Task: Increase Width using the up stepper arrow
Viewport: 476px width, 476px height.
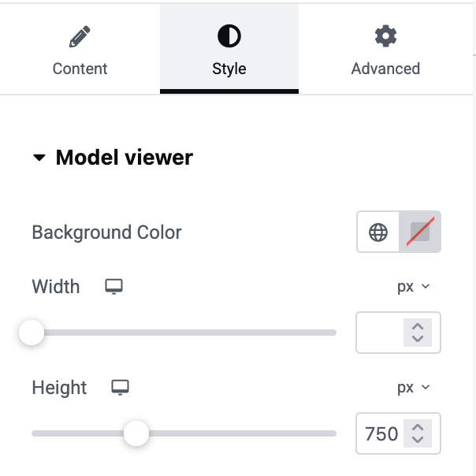Action: [x=418, y=326]
